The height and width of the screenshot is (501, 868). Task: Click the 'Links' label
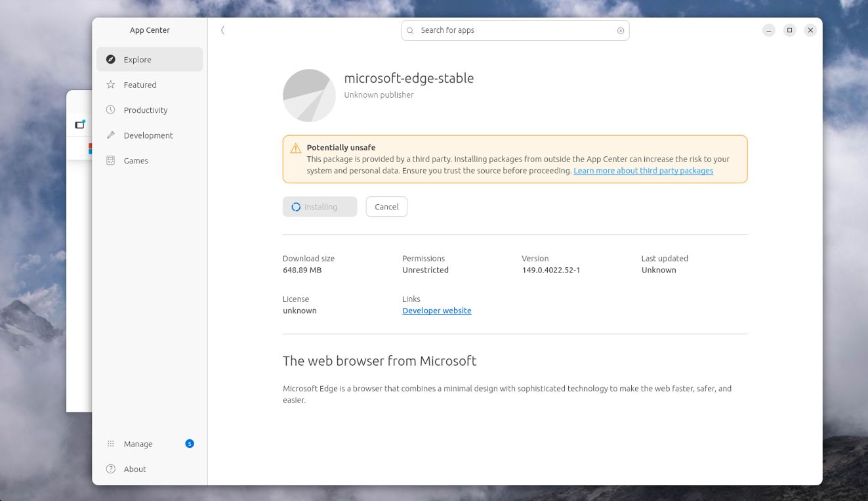[411, 299]
